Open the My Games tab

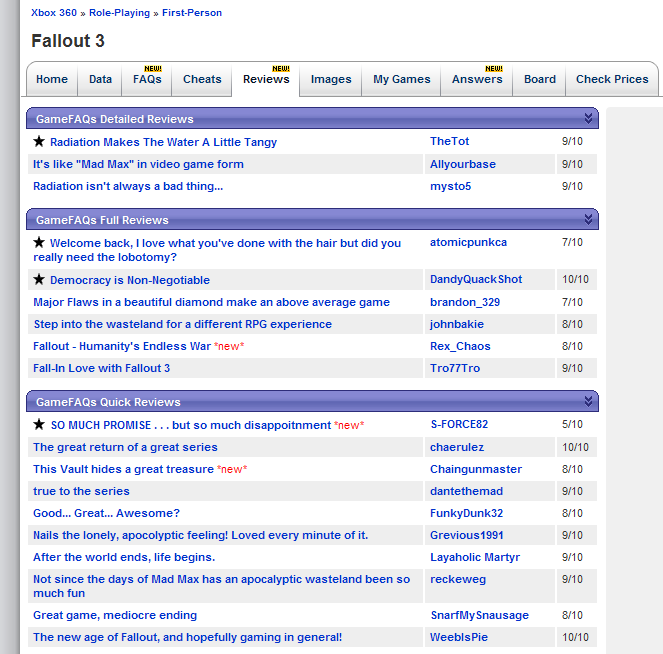(402, 79)
